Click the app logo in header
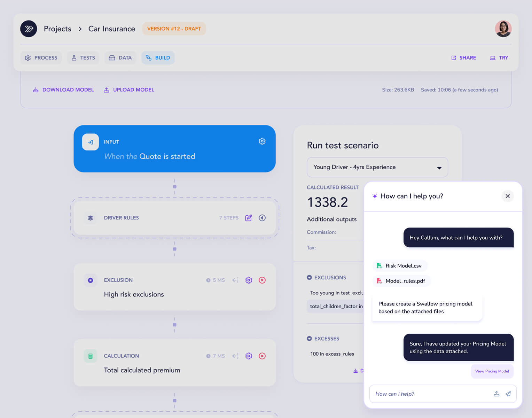This screenshot has height=418, width=532. (29, 29)
